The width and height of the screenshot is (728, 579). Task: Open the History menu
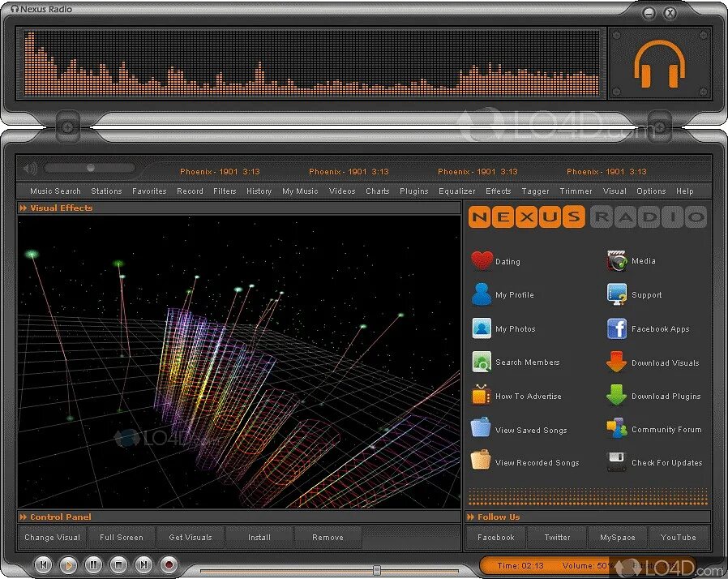coord(259,191)
